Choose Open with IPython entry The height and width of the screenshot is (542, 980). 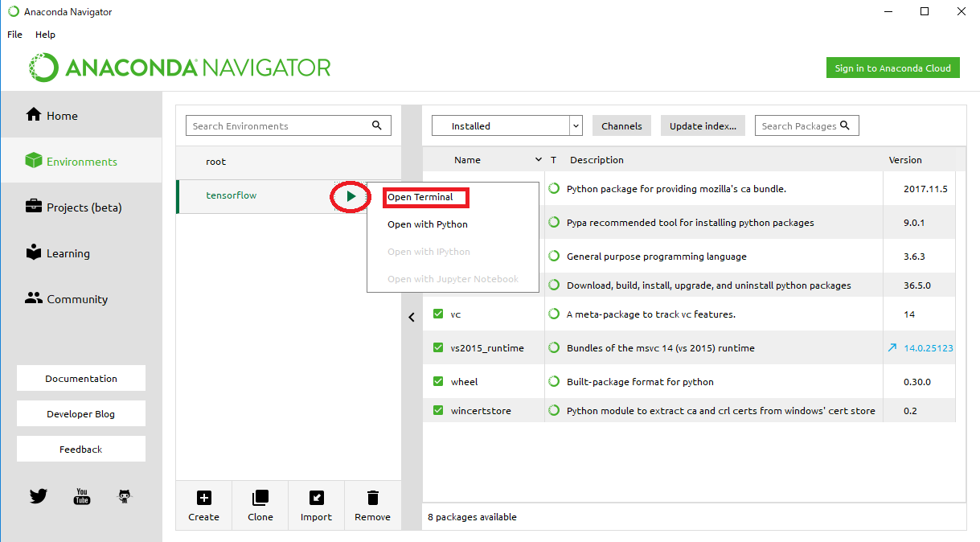428,252
